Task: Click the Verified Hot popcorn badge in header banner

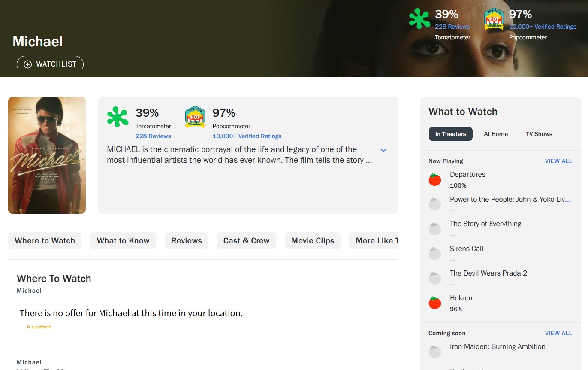Action: point(494,19)
